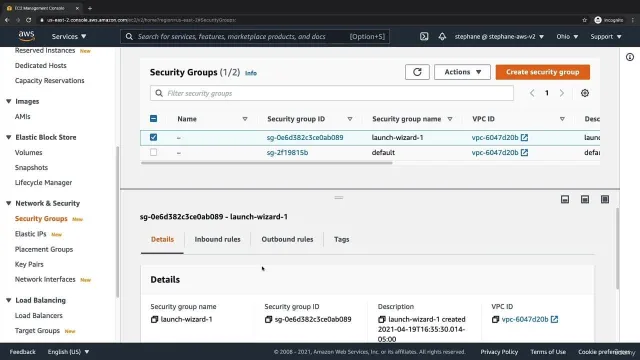Open default group VPC external link icon

[x=524, y=153]
